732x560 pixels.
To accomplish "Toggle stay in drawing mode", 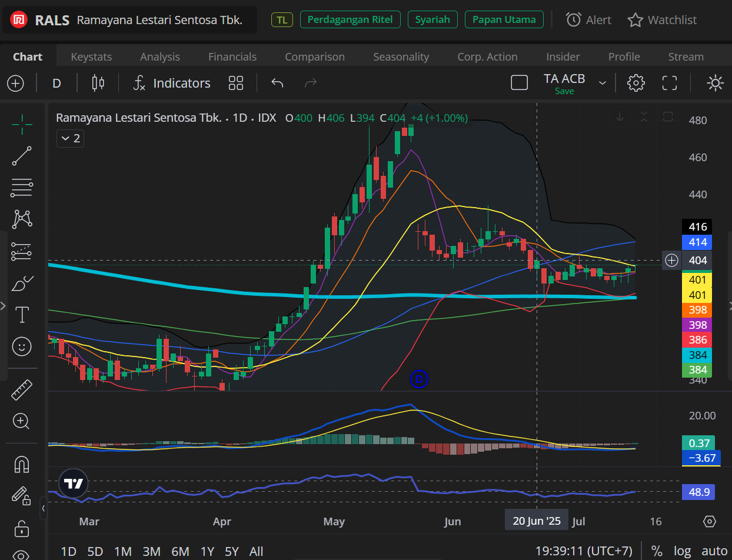I will (x=22, y=496).
